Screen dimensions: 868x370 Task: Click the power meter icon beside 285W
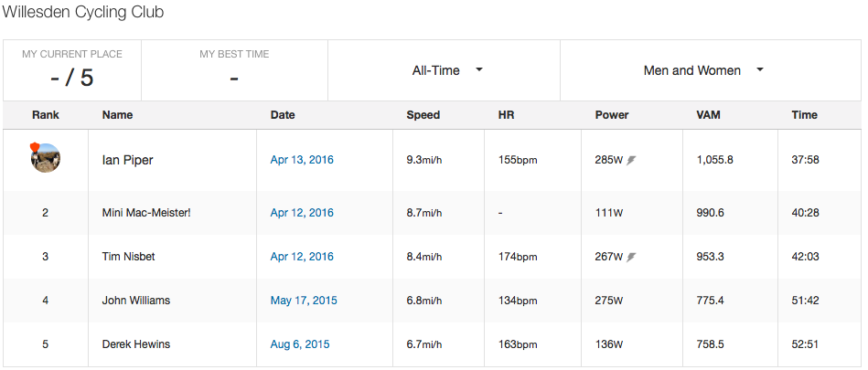pos(631,161)
